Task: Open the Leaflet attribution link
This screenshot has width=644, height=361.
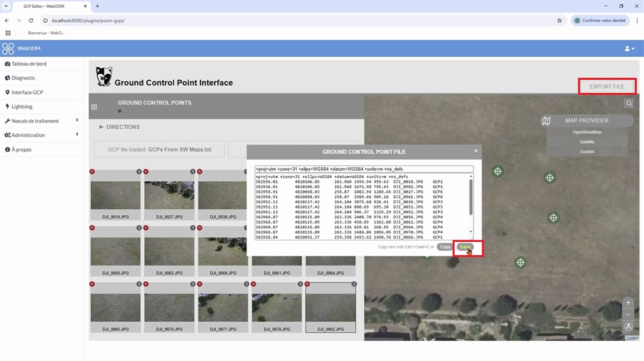Action: pos(632,338)
